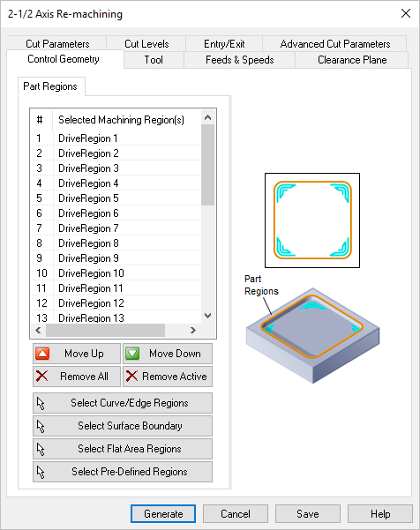
Task: Select DriveRegion 6 in the list
Action: pyautogui.click(x=116, y=213)
